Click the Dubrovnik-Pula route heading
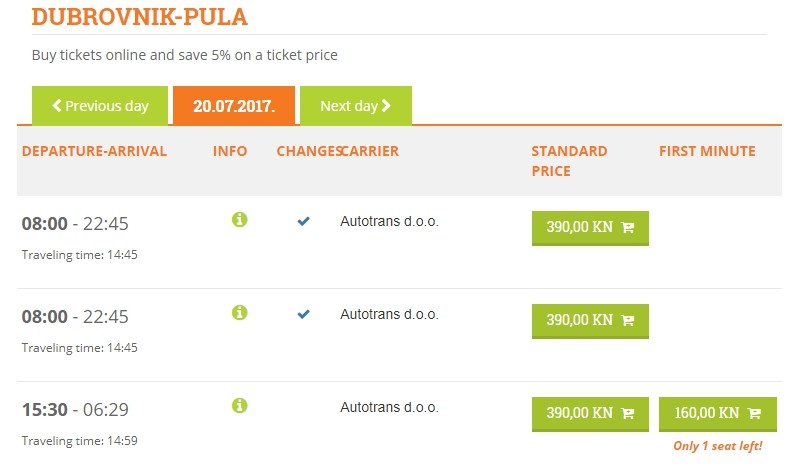Screen dimensions: 789x475 tap(140, 17)
